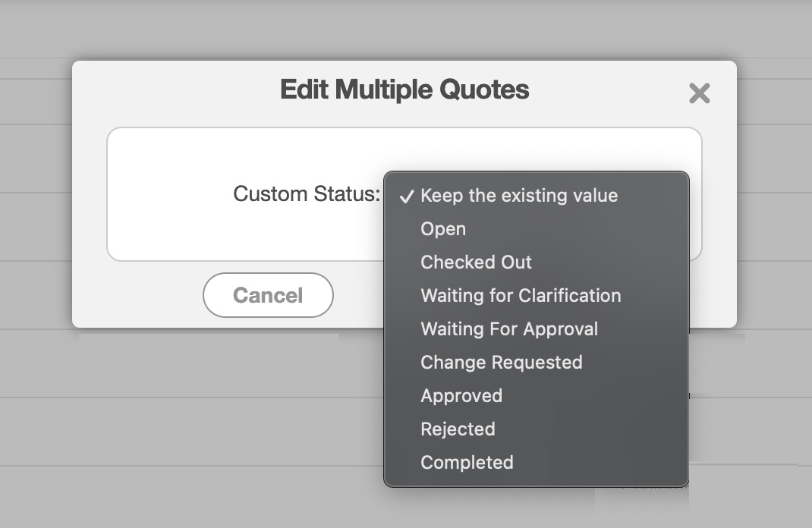Select 'Completed' from the status menu
This screenshot has width=812, height=528.
pos(467,463)
